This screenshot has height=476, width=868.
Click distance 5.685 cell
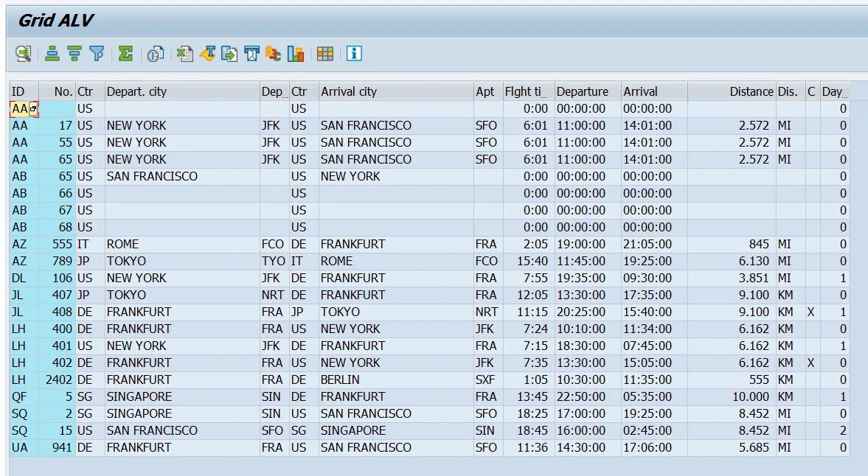click(732, 448)
